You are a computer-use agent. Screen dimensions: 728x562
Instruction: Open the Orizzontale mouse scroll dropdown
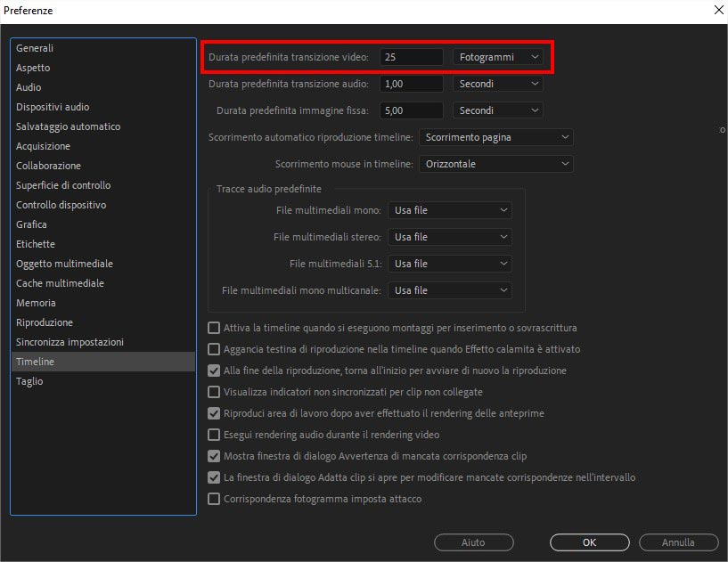[495, 164]
